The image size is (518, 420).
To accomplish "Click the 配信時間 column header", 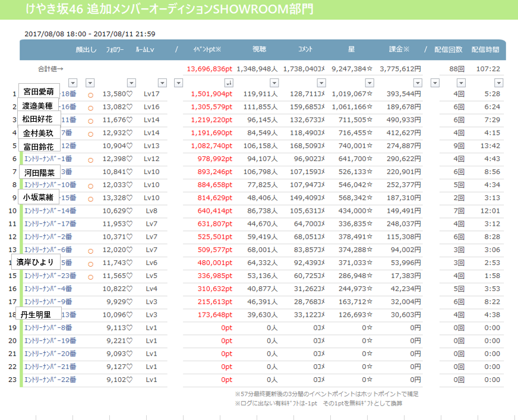I will (x=485, y=49).
